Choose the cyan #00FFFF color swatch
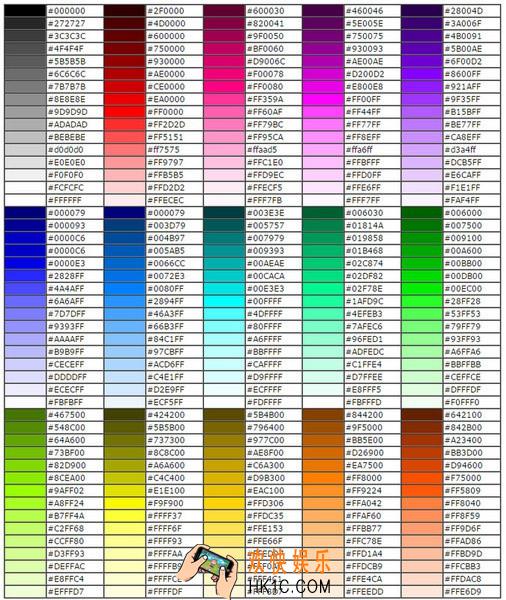Image resolution: width=506 pixels, height=600 pixels. pyautogui.click(x=224, y=301)
